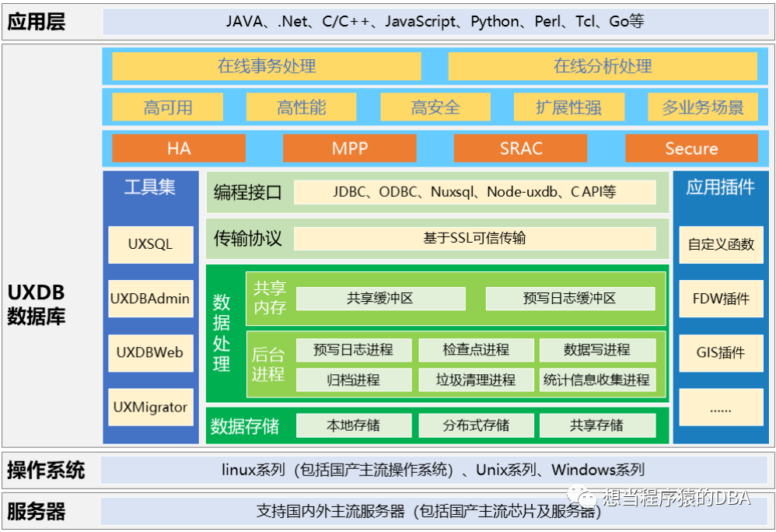
Task: Click the 共享内存 label
Action: (x=270, y=298)
